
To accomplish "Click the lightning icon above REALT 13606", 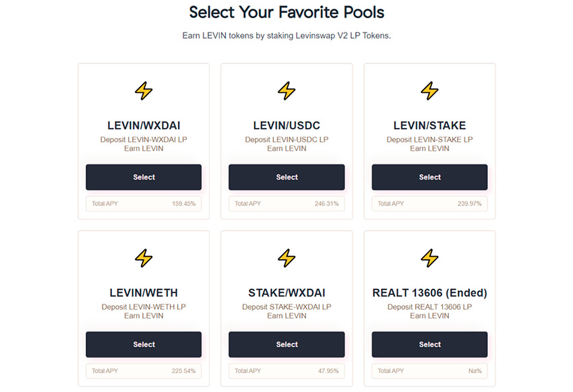I will tap(429, 257).
